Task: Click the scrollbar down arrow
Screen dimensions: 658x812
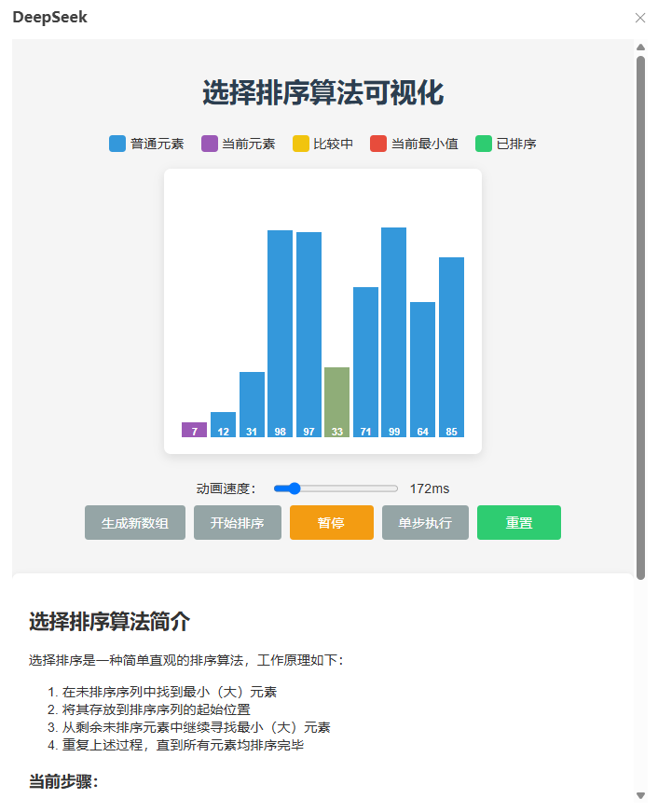Action: [x=640, y=795]
